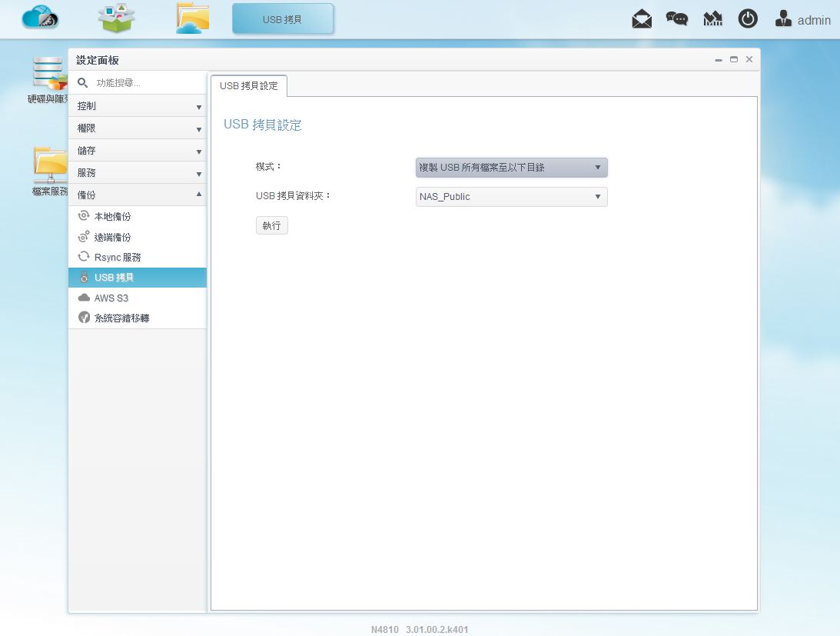Screen dimensions: 840x636
Task: Open 遠端備份 in sidebar
Action: click(x=138, y=237)
